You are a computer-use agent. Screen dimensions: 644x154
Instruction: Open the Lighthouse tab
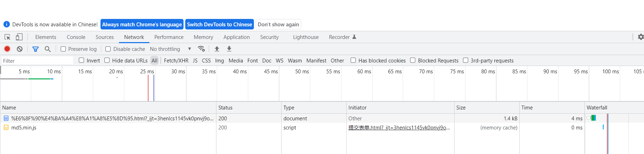306,37
